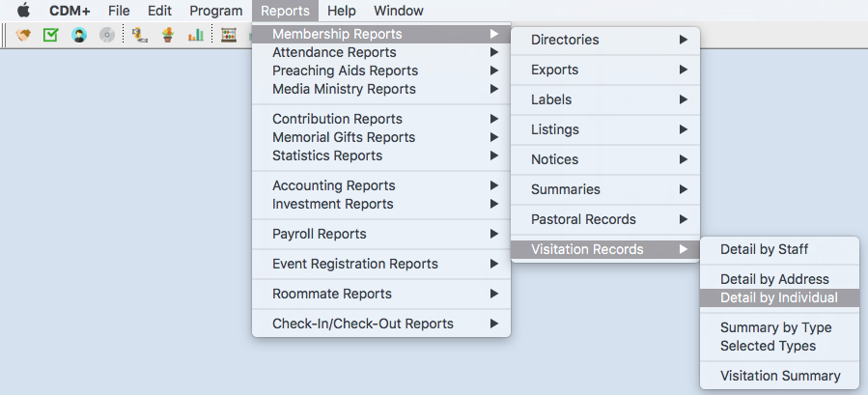Image resolution: width=868 pixels, height=395 pixels.
Task: Open the Apple menu
Action: (x=24, y=11)
